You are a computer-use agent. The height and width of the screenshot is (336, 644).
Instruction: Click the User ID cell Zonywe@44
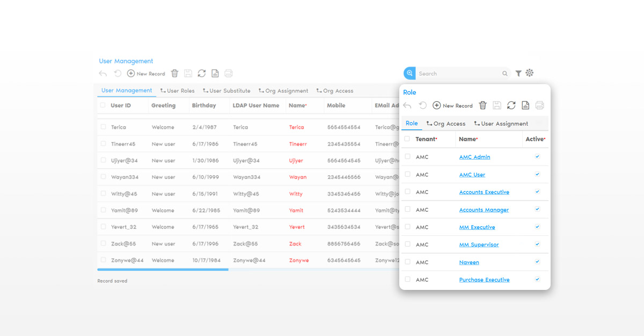pos(127,260)
